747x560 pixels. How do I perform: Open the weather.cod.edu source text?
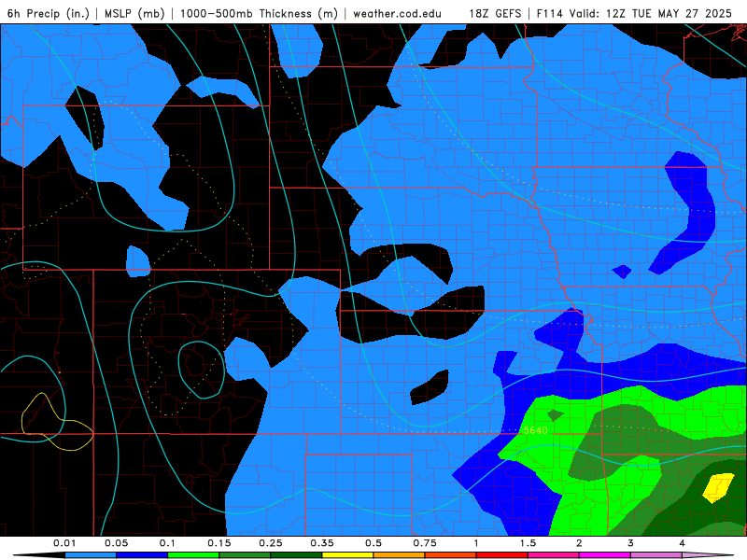(x=397, y=13)
